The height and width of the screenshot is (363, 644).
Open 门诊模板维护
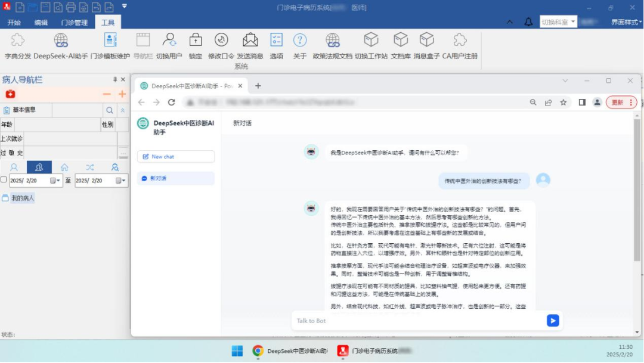(110, 46)
